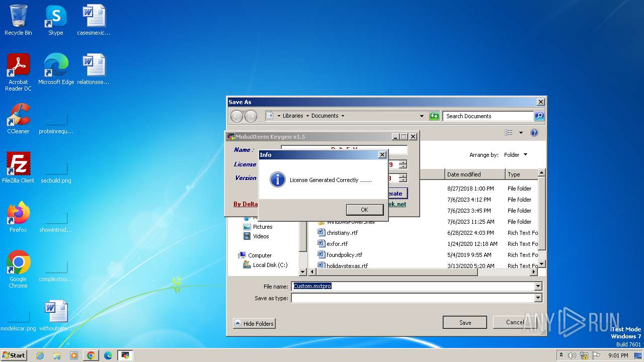Go forward in Save As dialog

(x=251, y=116)
